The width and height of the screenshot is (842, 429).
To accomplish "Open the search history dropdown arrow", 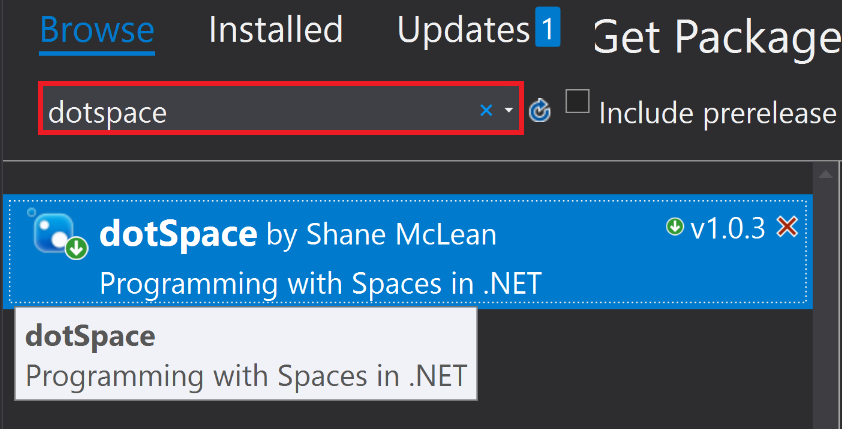I will tap(509, 110).
